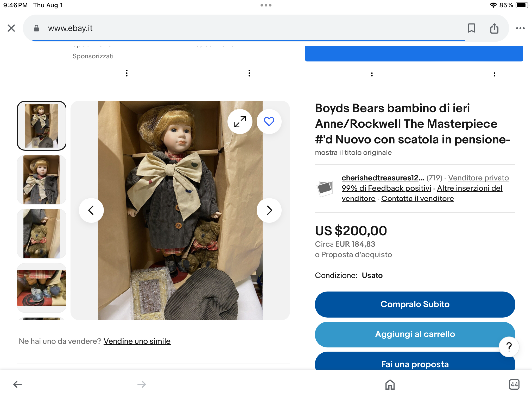Viewport: 532px width, 399px height.
Task: Select the teddy bear thumbnail
Action: click(42, 234)
